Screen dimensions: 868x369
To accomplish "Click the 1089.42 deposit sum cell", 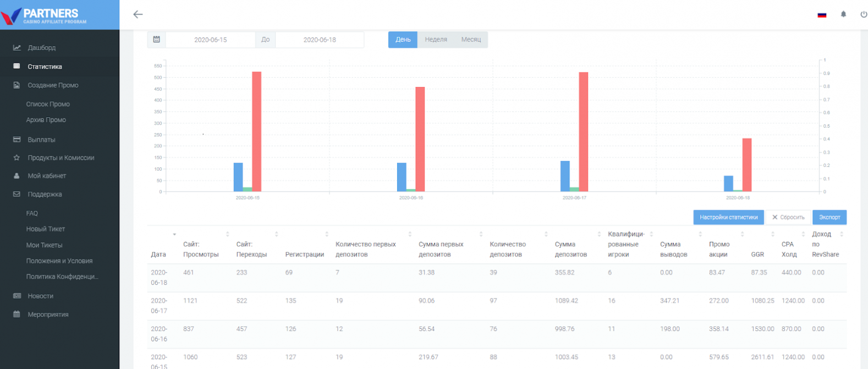I will (567, 301).
